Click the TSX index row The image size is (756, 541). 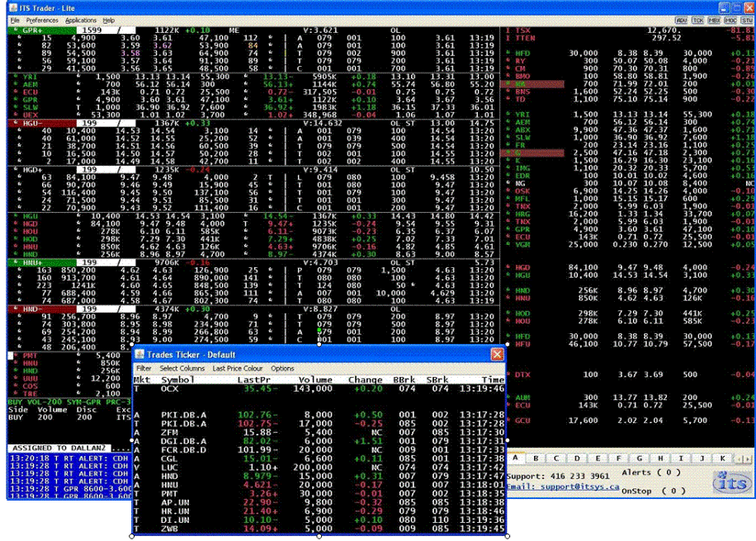(629, 30)
